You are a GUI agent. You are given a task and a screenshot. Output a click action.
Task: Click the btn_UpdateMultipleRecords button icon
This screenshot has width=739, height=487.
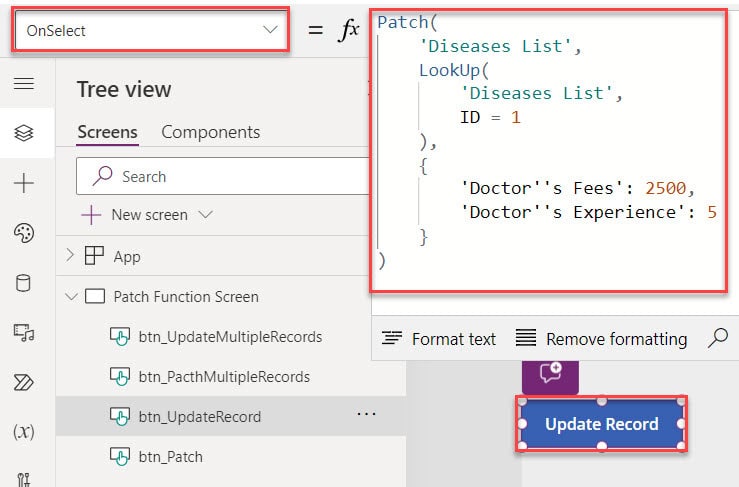tap(120, 337)
